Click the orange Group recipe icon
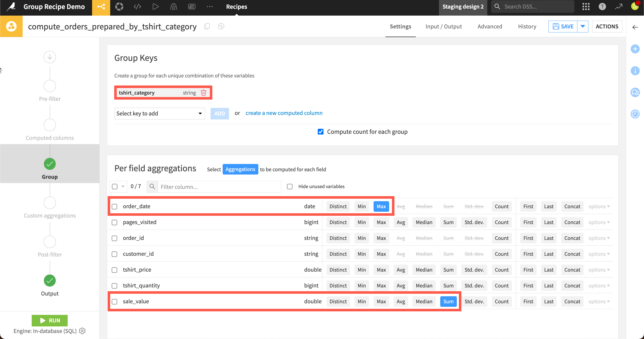Screen dimensions: 644x339 point(11,26)
